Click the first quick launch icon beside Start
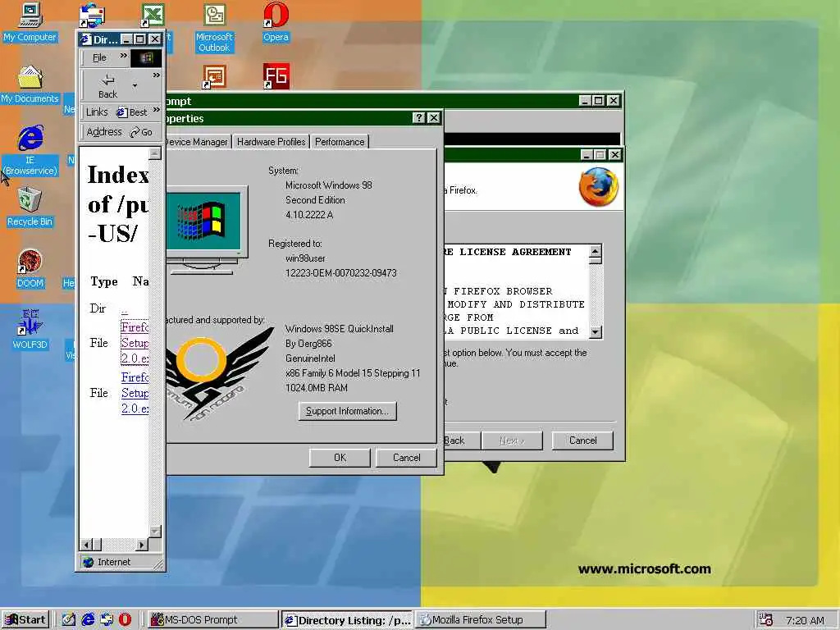This screenshot has height=630, width=840. 69,620
